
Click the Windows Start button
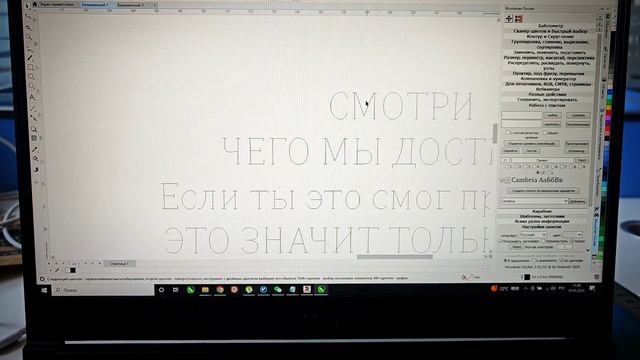44,290
